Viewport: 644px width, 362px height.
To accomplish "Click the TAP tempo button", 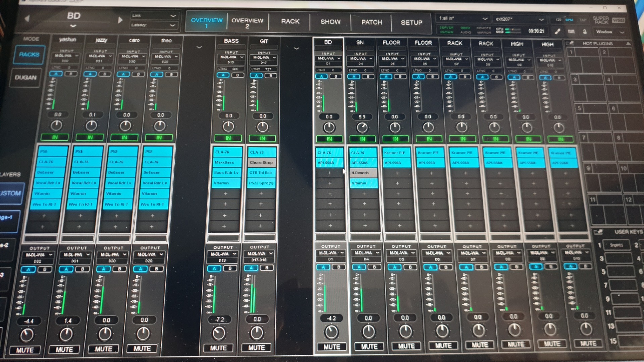I will (583, 20).
